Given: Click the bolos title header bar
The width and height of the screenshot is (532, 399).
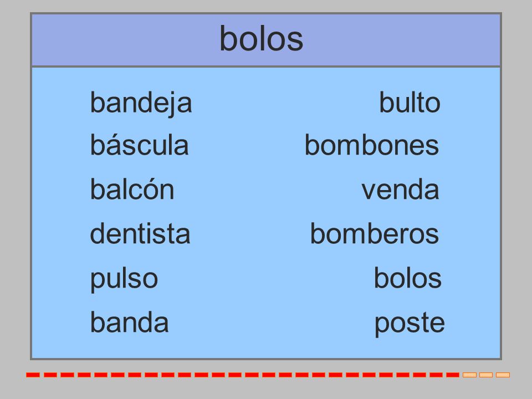Looking at the screenshot, I should [x=266, y=40].
